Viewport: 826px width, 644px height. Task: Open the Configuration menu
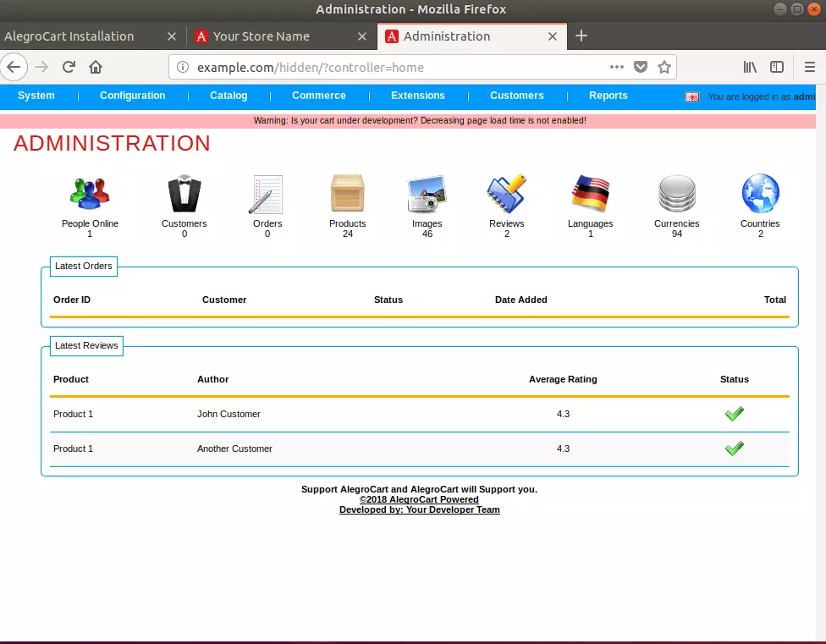click(133, 96)
